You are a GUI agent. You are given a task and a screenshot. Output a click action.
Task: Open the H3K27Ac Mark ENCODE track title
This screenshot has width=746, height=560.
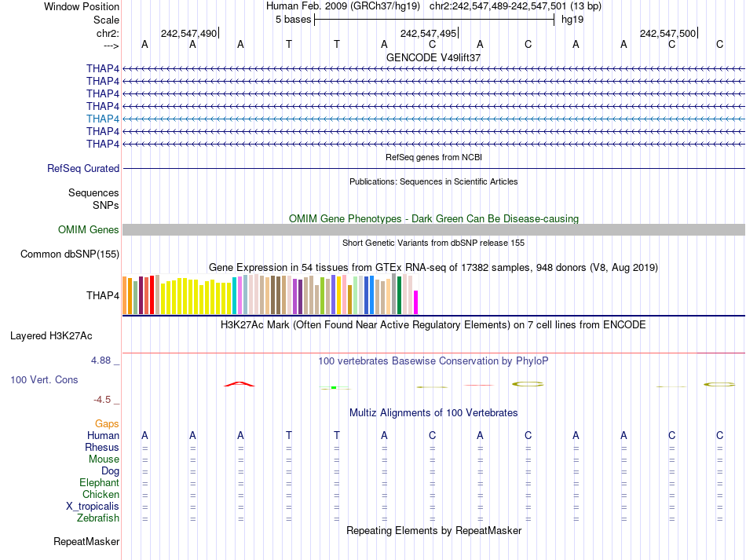433,325
